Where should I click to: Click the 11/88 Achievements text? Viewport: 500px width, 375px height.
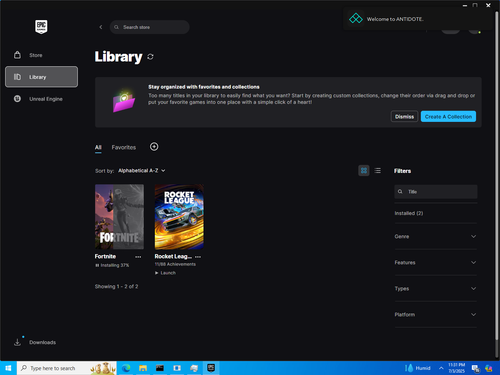[x=175, y=264]
